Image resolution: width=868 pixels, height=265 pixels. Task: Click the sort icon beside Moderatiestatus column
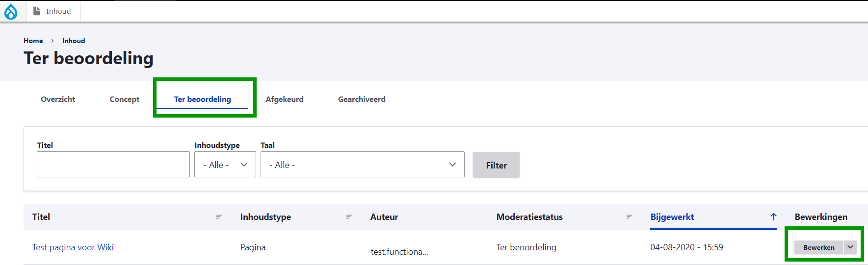pos(629,217)
